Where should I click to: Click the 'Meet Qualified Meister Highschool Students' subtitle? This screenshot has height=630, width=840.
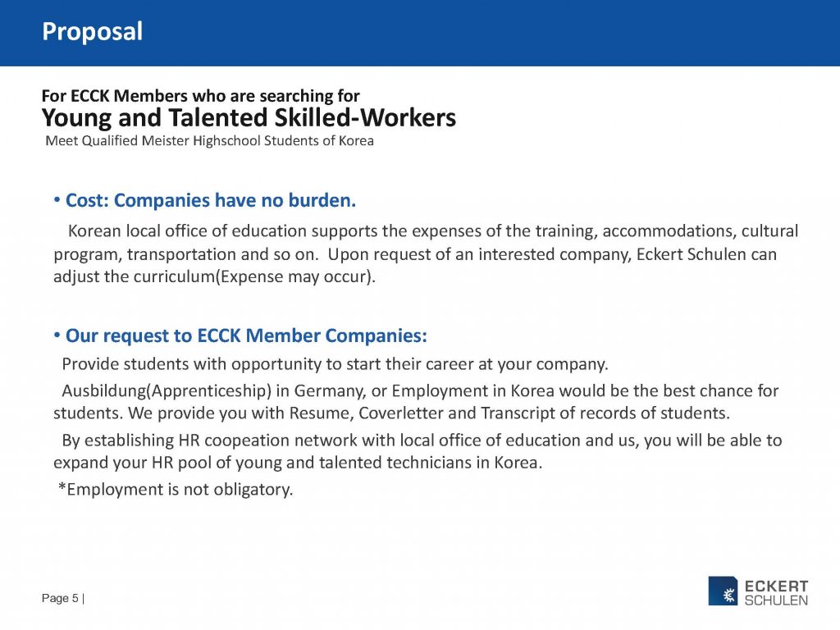(210, 140)
